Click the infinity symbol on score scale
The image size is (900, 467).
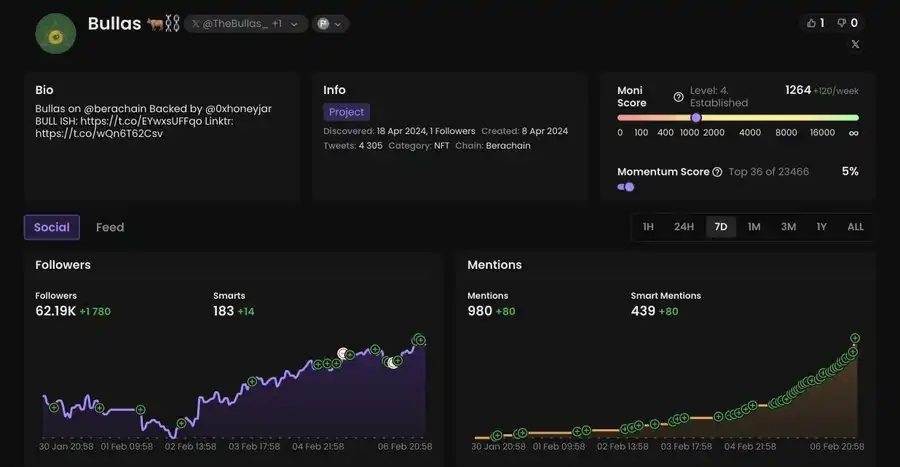point(853,133)
